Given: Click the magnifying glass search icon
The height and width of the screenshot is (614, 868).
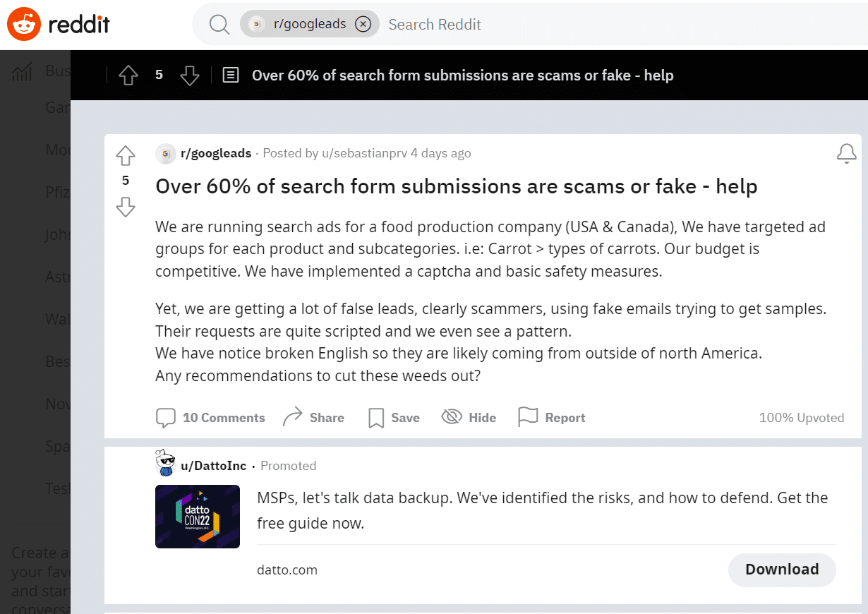Looking at the screenshot, I should coord(219,24).
